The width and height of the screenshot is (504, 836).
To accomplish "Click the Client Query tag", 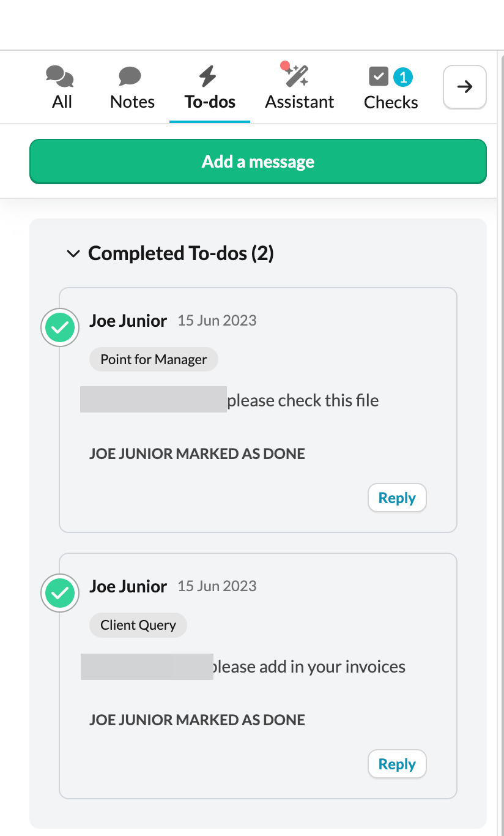I will click(x=138, y=625).
